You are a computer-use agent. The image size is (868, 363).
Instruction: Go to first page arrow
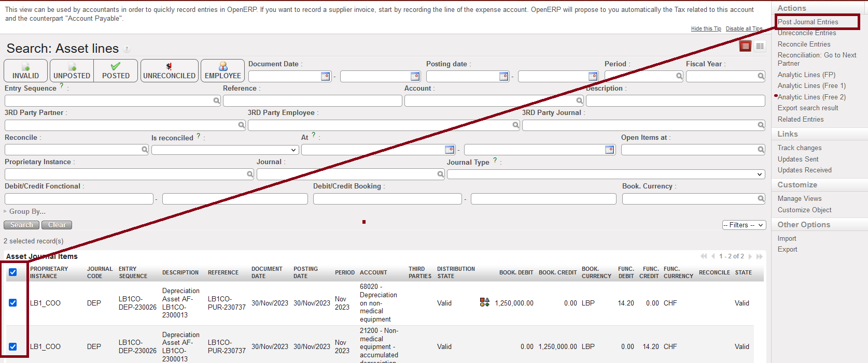(704, 256)
